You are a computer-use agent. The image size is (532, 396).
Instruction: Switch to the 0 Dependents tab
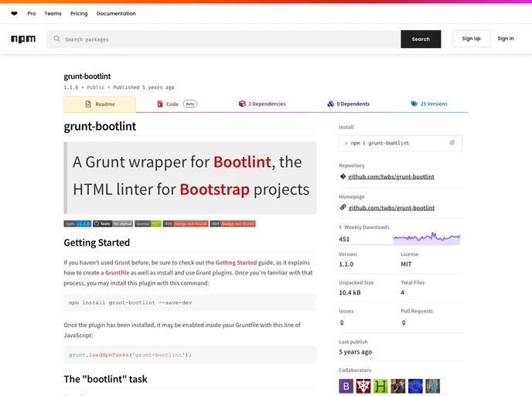(x=348, y=104)
